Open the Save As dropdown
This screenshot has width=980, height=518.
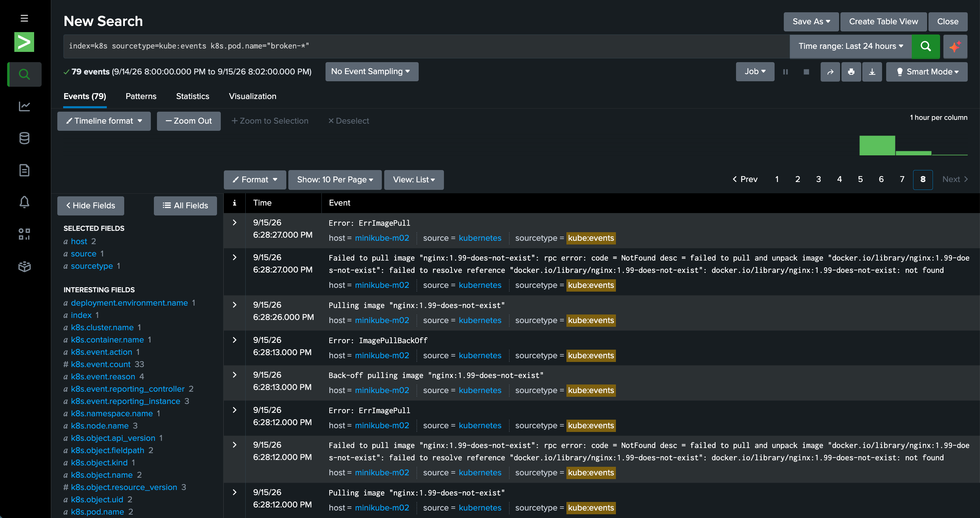[811, 22]
